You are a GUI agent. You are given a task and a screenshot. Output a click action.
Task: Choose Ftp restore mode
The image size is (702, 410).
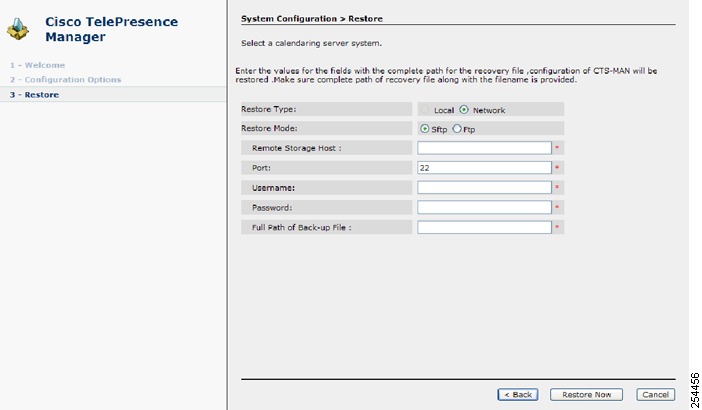pyautogui.click(x=457, y=129)
